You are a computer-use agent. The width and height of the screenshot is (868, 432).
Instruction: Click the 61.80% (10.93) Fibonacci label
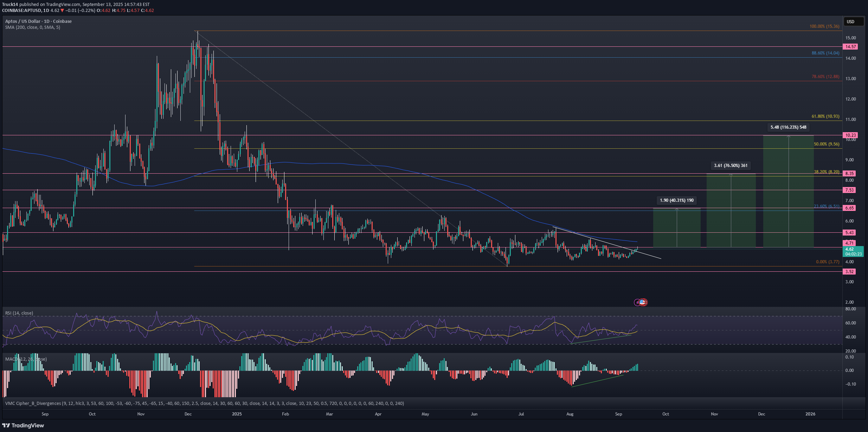pyautogui.click(x=825, y=116)
